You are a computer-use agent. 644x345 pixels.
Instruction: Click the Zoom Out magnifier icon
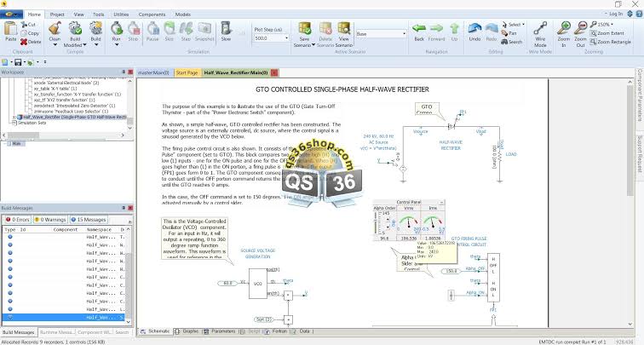point(580,28)
